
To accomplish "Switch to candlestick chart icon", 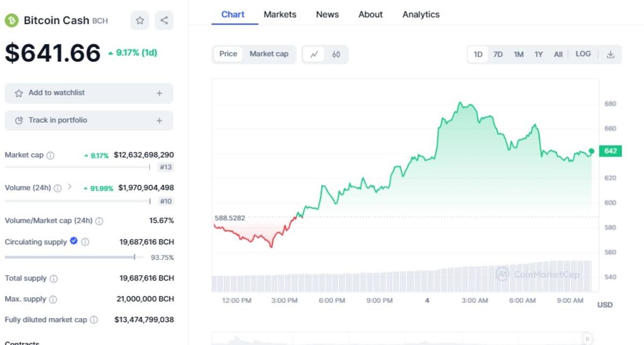I will coord(336,54).
